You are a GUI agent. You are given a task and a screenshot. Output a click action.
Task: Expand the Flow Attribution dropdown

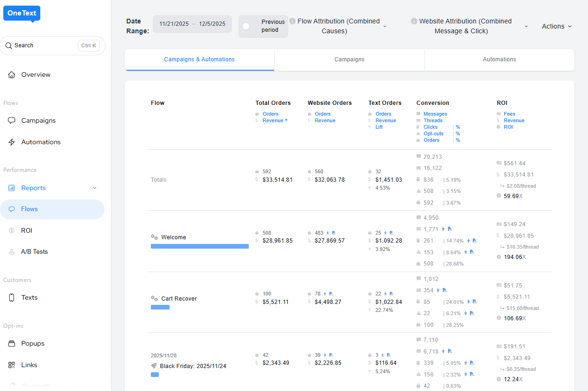[x=385, y=26]
